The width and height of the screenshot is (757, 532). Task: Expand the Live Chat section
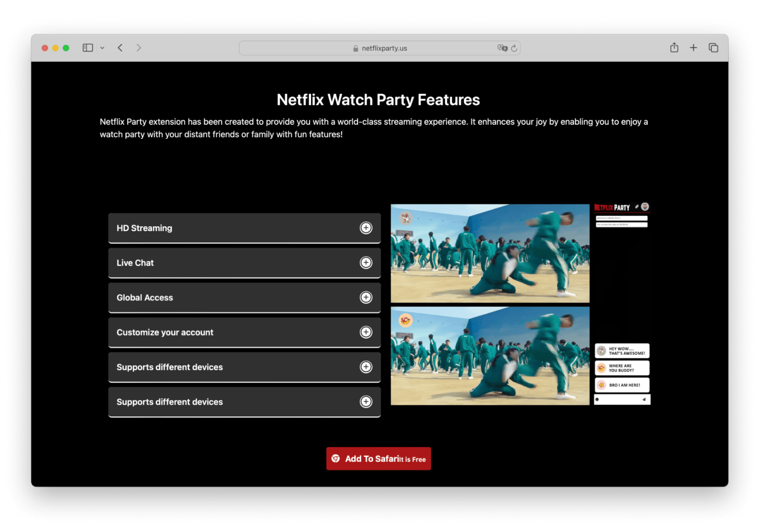click(366, 263)
